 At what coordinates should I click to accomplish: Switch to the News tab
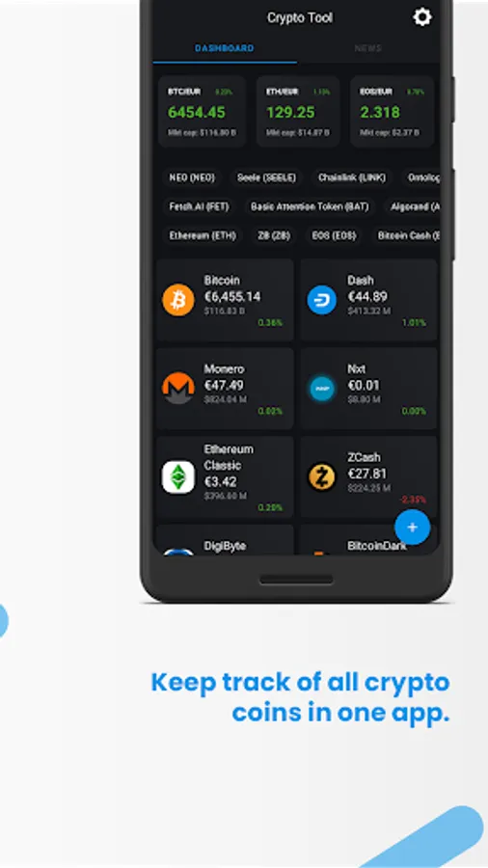click(x=368, y=49)
